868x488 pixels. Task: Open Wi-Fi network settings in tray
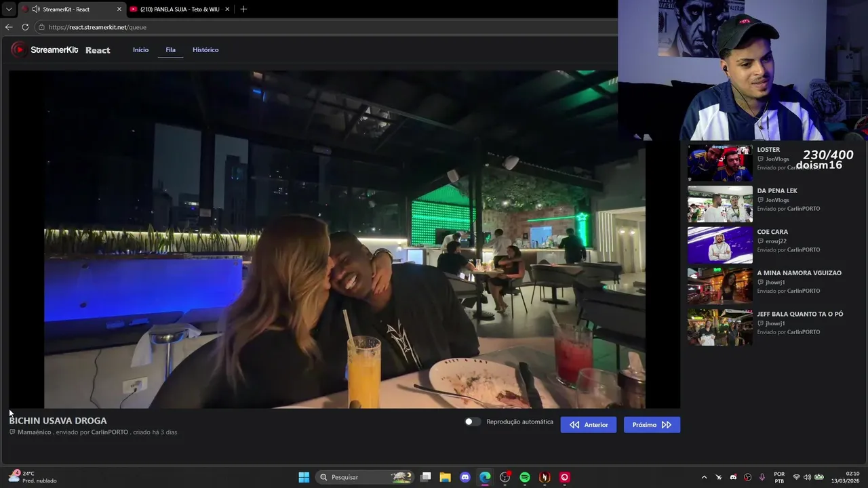(x=797, y=477)
